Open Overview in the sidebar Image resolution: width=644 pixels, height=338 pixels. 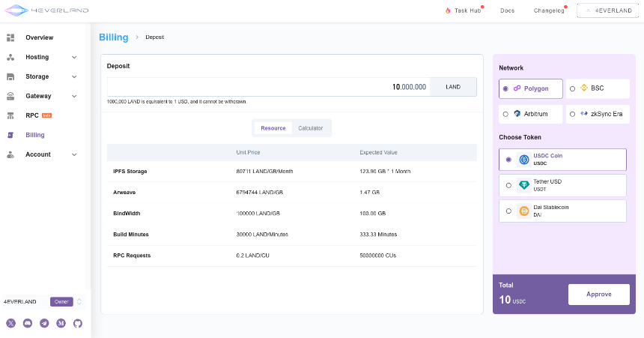coord(40,37)
